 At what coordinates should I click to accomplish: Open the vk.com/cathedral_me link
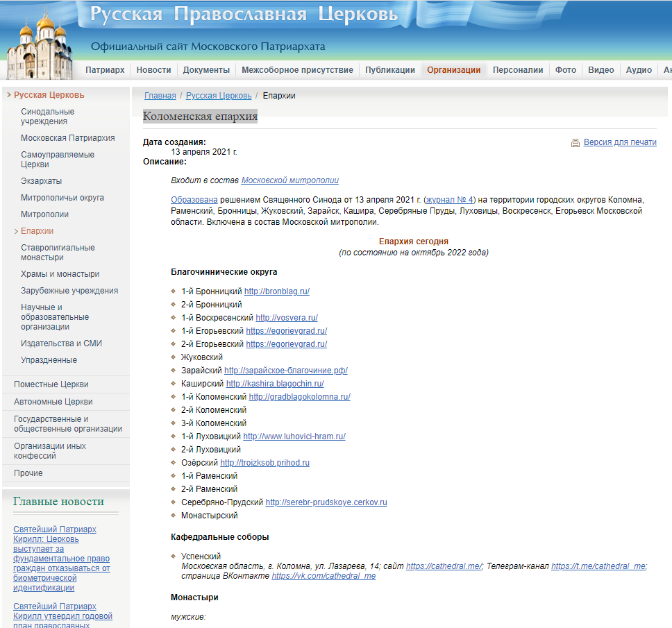(324, 576)
